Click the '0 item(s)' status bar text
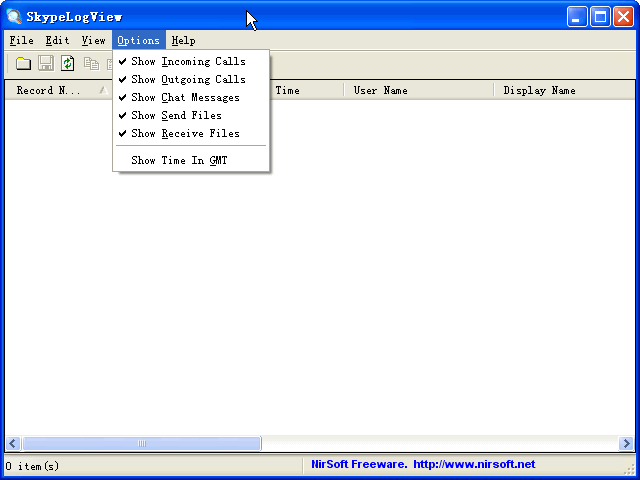 click(x=32, y=466)
